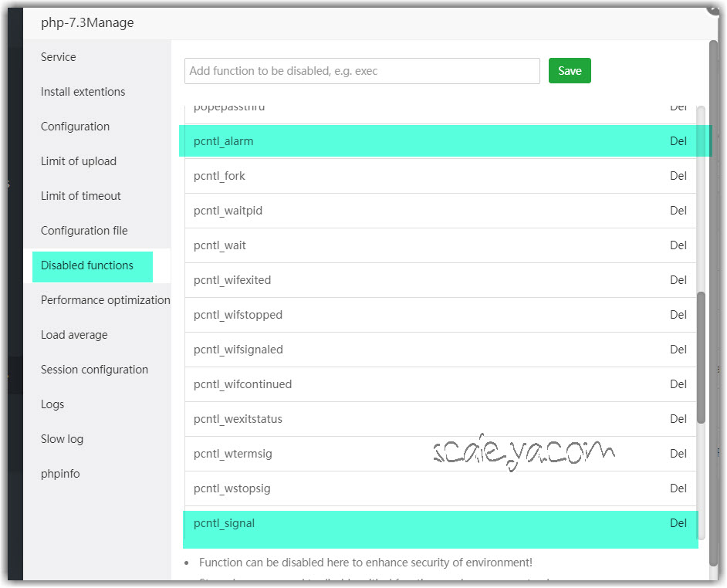
Task: Remove pcntl_wexitstatus from the list
Action: click(678, 419)
